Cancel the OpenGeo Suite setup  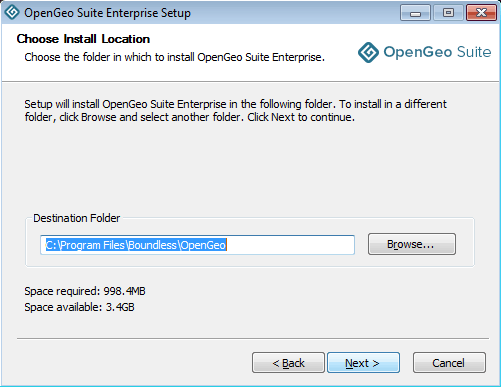click(x=449, y=363)
